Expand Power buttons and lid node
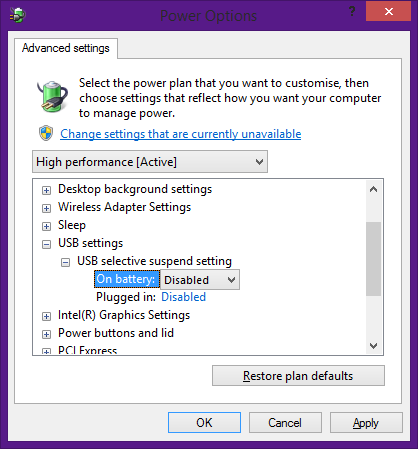The width and height of the screenshot is (418, 449). (46, 334)
